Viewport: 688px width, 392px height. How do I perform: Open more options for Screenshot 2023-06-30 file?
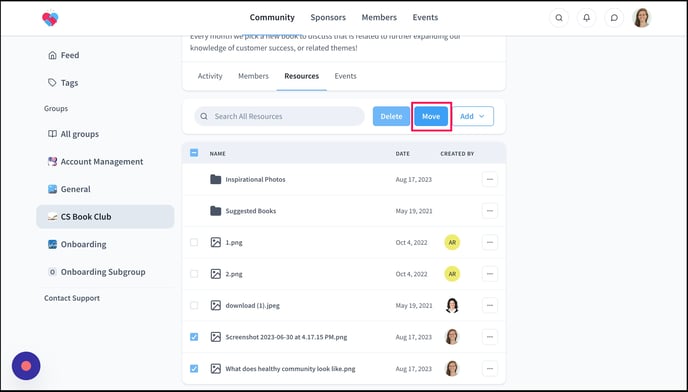pyautogui.click(x=490, y=337)
